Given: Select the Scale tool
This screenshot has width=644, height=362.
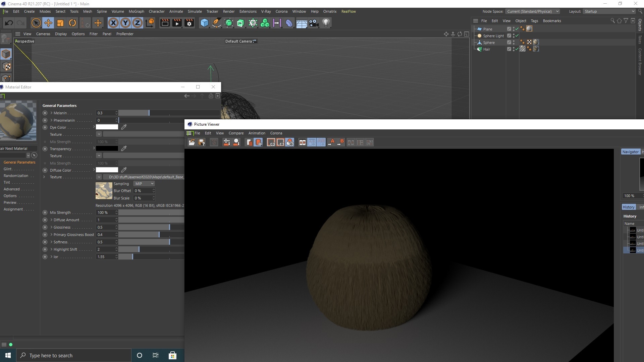Looking at the screenshot, I should [x=60, y=23].
